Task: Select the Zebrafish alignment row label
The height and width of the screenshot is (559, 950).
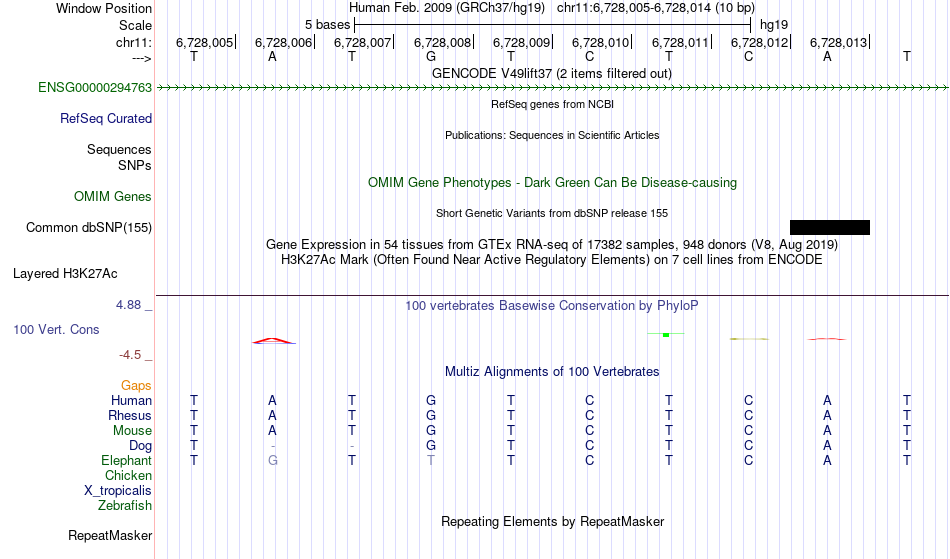Action: click(125, 506)
